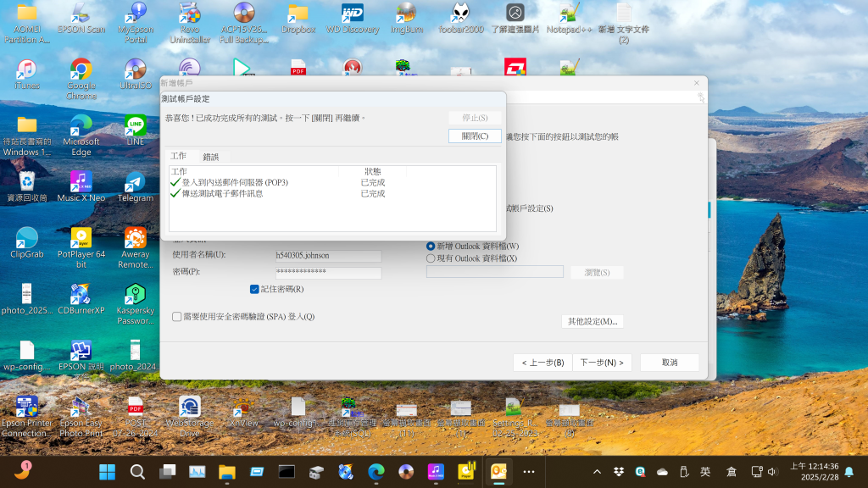868x488 pixels.
Task: Open the Telegram desktop icon
Action: 135,183
